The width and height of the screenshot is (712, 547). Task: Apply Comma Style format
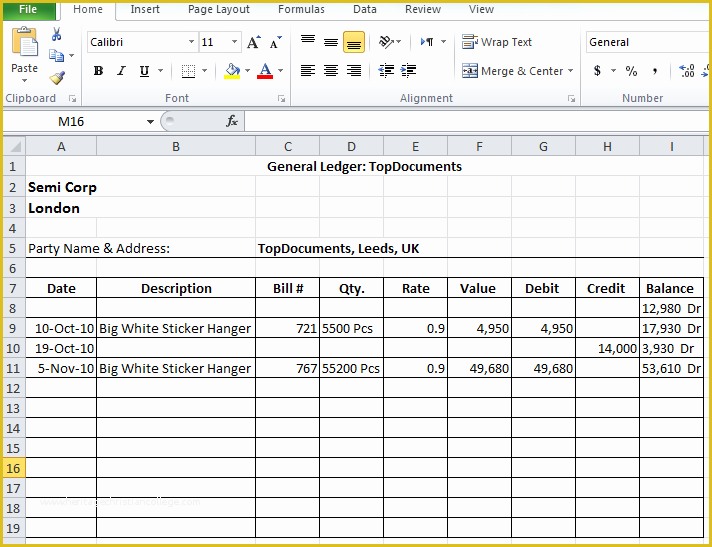[x=654, y=71]
